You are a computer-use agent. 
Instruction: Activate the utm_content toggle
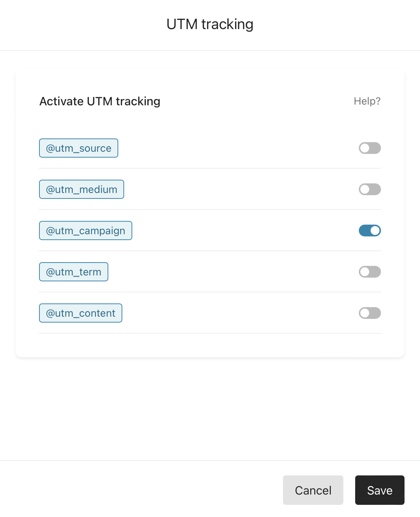click(x=370, y=313)
